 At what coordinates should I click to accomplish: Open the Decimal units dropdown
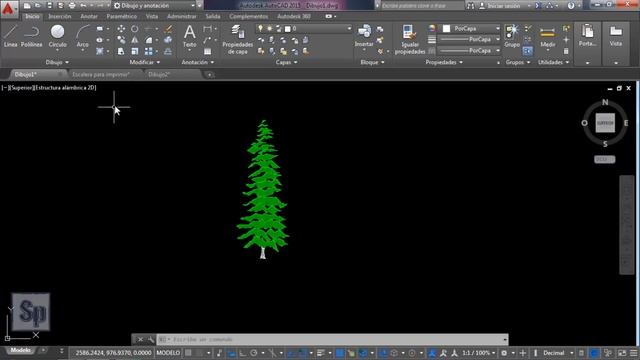pos(557,353)
